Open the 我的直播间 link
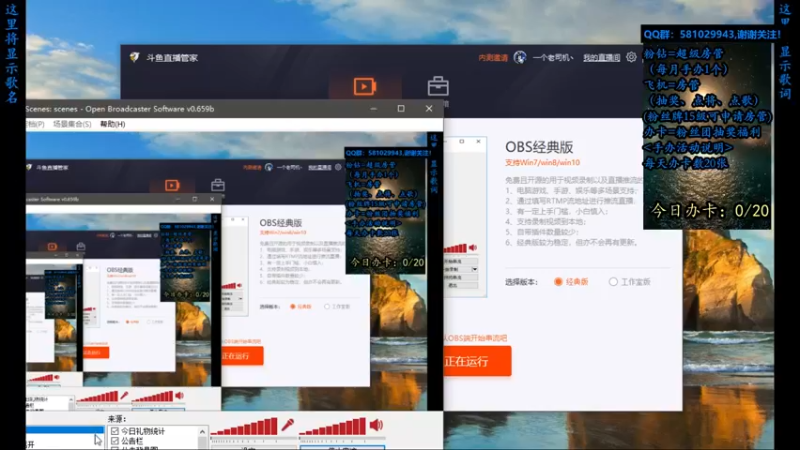Viewport: 800px width, 450px height. tap(602, 58)
